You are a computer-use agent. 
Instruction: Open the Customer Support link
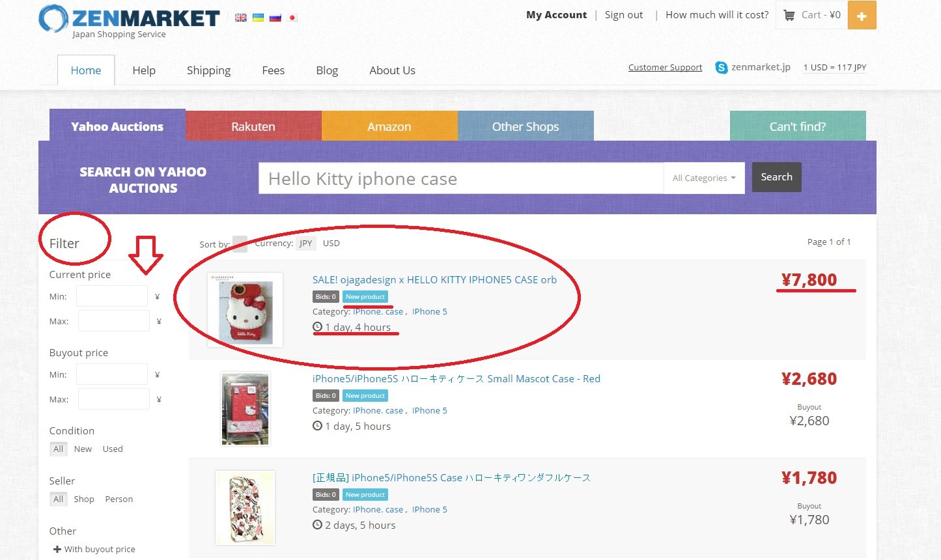point(664,67)
